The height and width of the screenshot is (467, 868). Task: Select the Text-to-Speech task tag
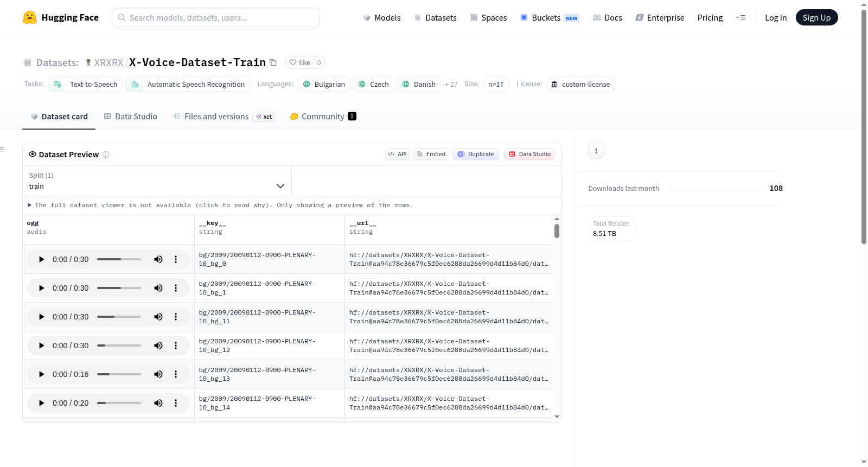click(85, 84)
